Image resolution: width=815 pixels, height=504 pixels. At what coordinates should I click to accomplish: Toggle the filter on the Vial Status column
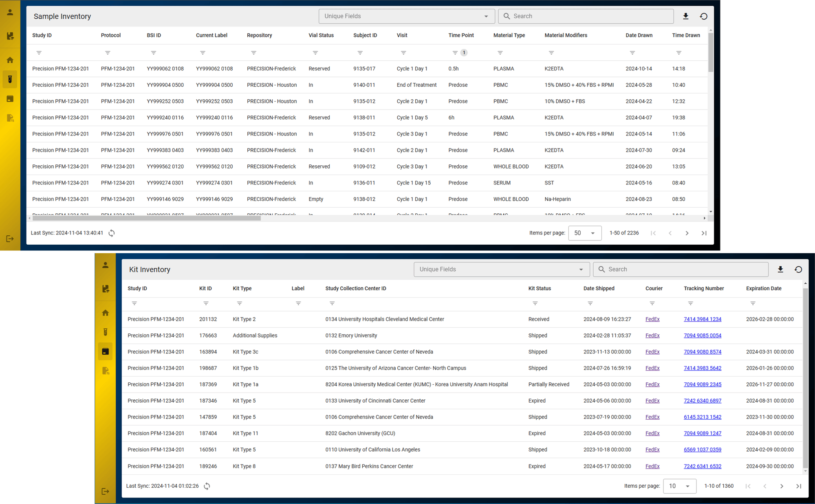click(315, 53)
